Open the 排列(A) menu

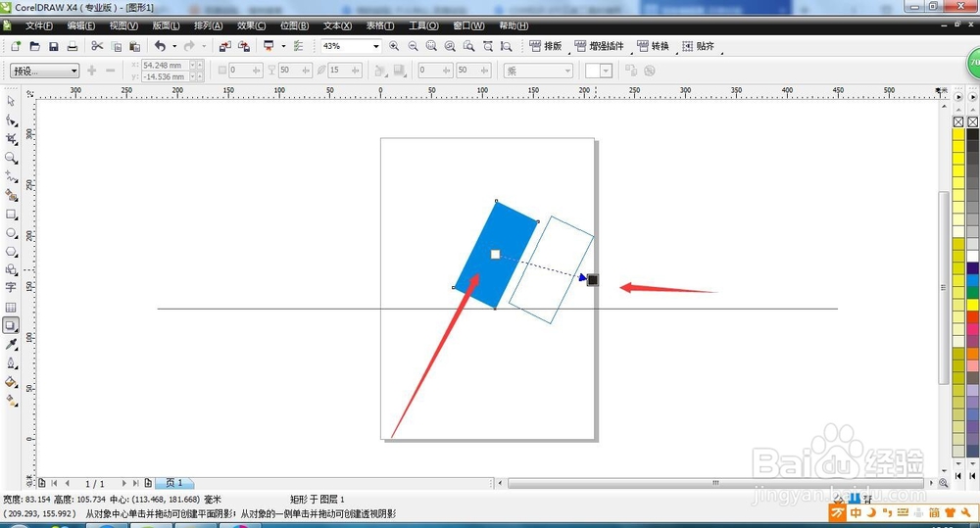click(x=208, y=25)
